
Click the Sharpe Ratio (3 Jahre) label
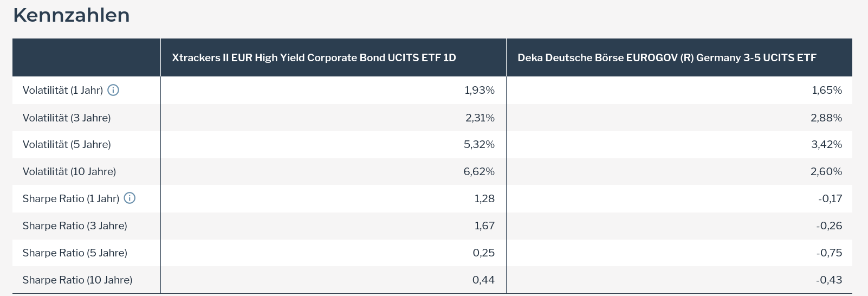[75, 226]
